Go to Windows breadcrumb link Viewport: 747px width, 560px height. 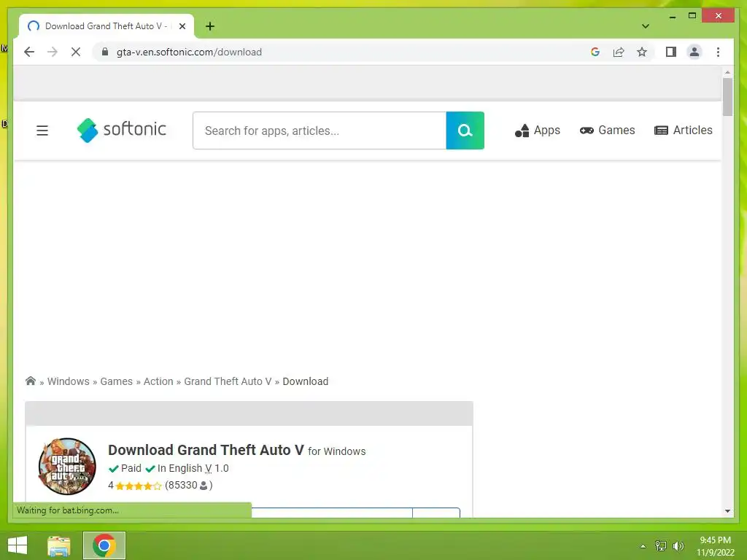(x=68, y=381)
